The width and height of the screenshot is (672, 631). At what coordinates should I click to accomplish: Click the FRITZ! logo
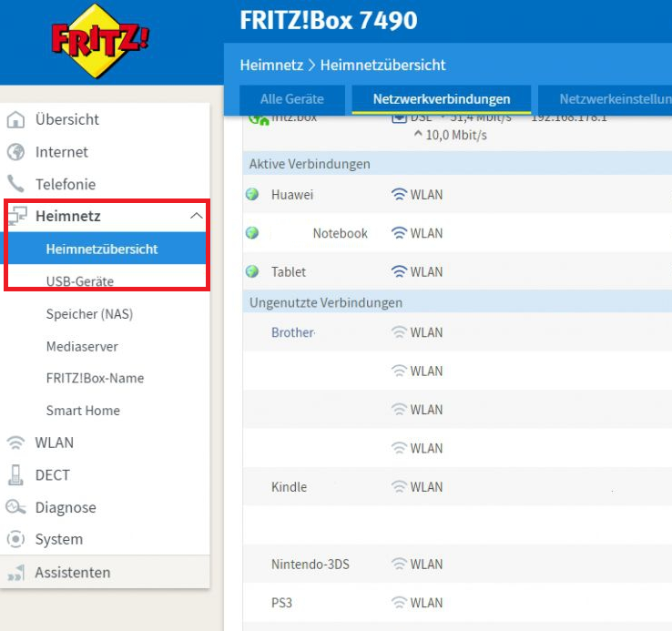tap(100, 41)
